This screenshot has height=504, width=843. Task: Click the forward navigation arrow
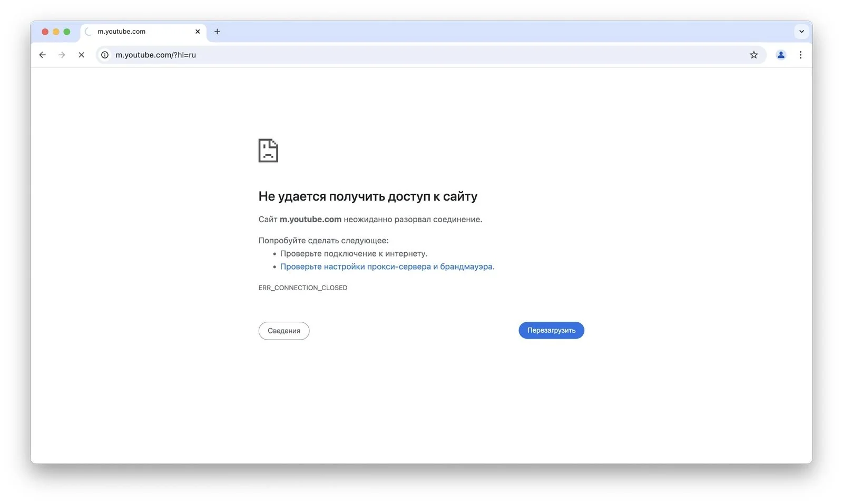62,55
